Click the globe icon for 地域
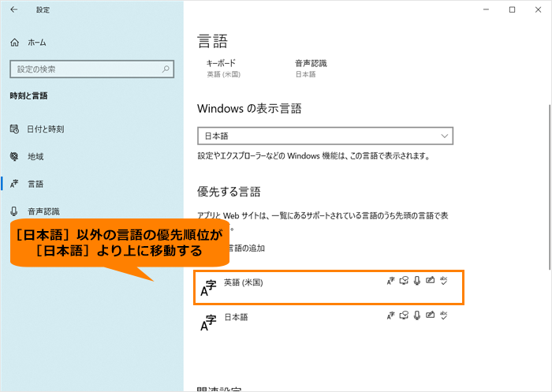552x392 pixels. (x=14, y=156)
